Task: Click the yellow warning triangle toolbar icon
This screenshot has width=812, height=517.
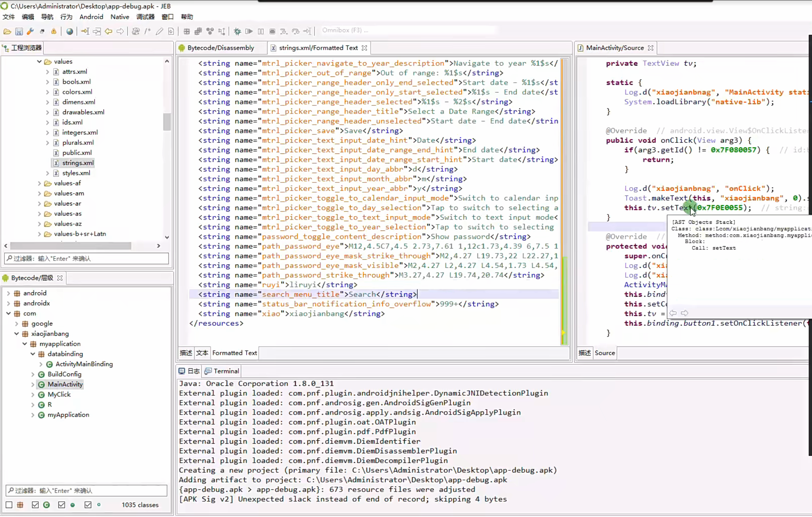Action: point(53,31)
